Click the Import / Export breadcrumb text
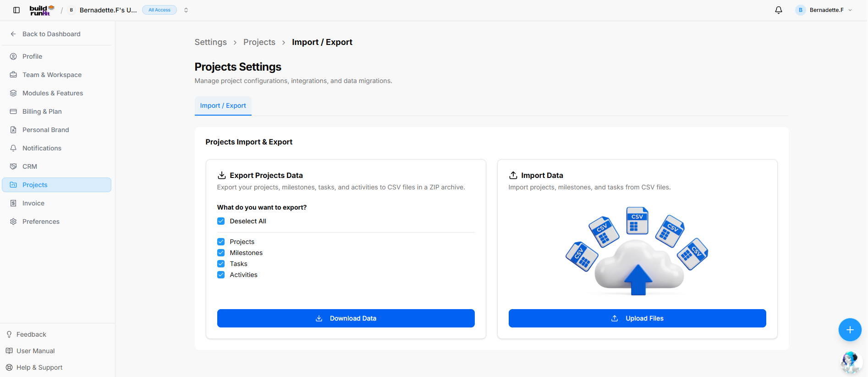This screenshot has width=868, height=377. (x=322, y=42)
